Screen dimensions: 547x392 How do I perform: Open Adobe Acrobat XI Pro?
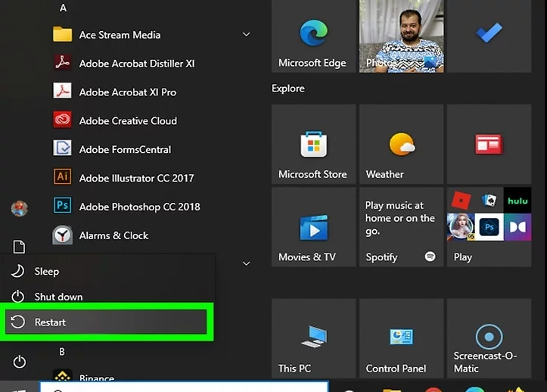[127, 92]
